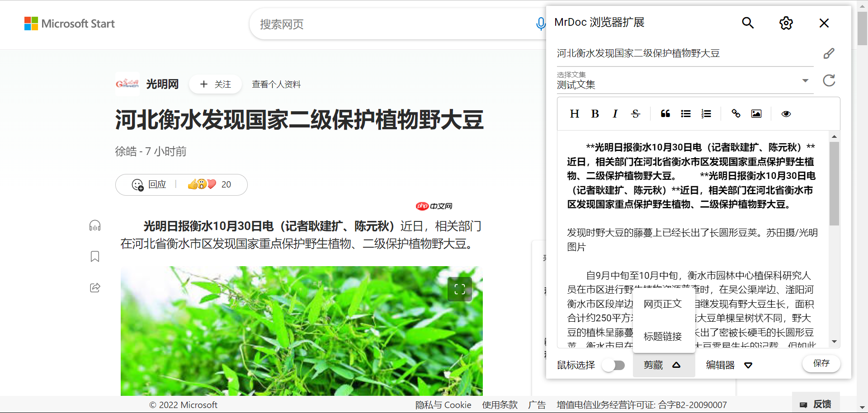Insert a numbered list in the editor
The height and width of the screenshot is (413, 868).
tap(706, 113)
